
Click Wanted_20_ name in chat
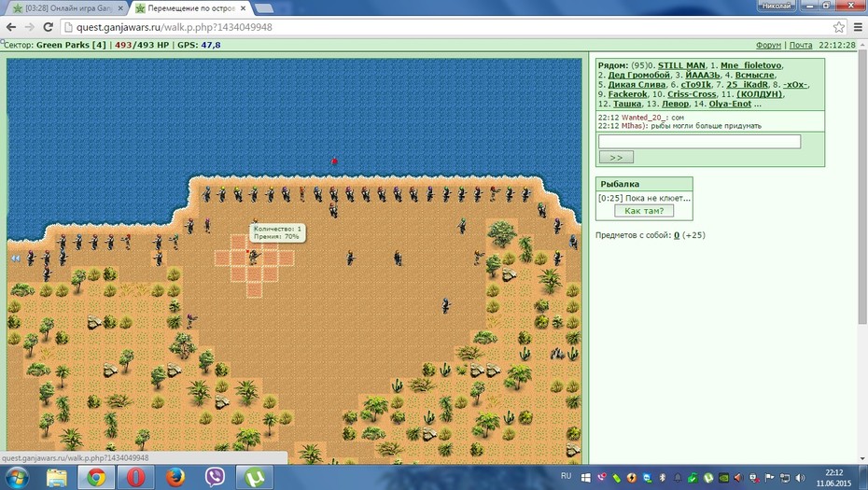tap(646, 118)
